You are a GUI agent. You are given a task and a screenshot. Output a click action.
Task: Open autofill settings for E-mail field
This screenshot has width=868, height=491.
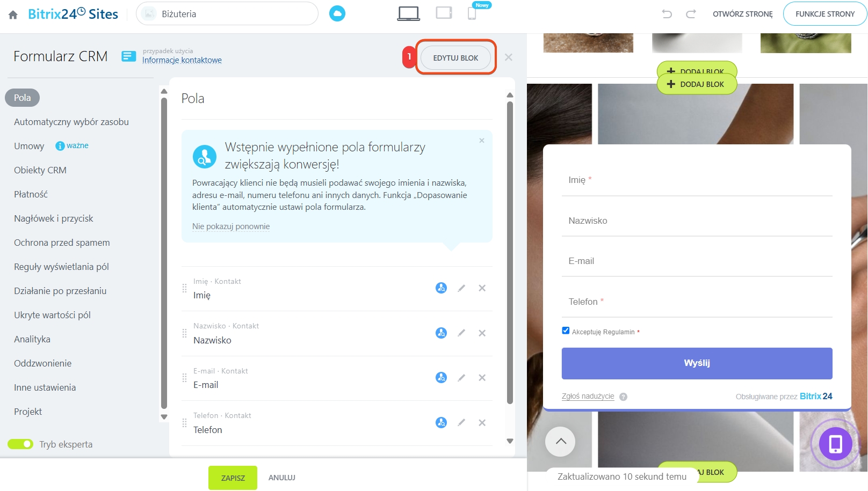pos(441,378)
